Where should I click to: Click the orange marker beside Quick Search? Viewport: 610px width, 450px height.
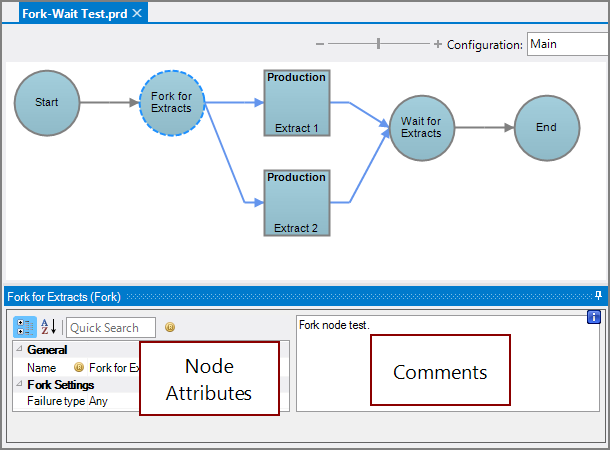coord(170,327)
